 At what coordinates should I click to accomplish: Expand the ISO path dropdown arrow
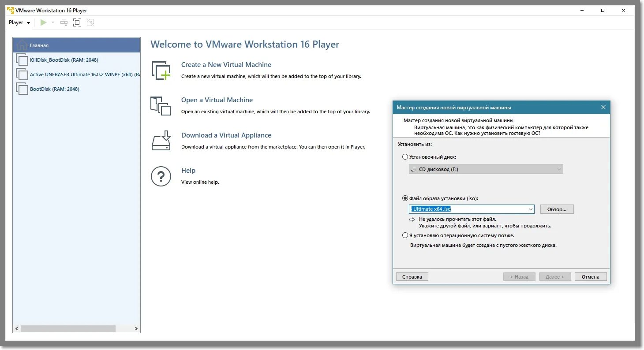click(x=531, y=209)
